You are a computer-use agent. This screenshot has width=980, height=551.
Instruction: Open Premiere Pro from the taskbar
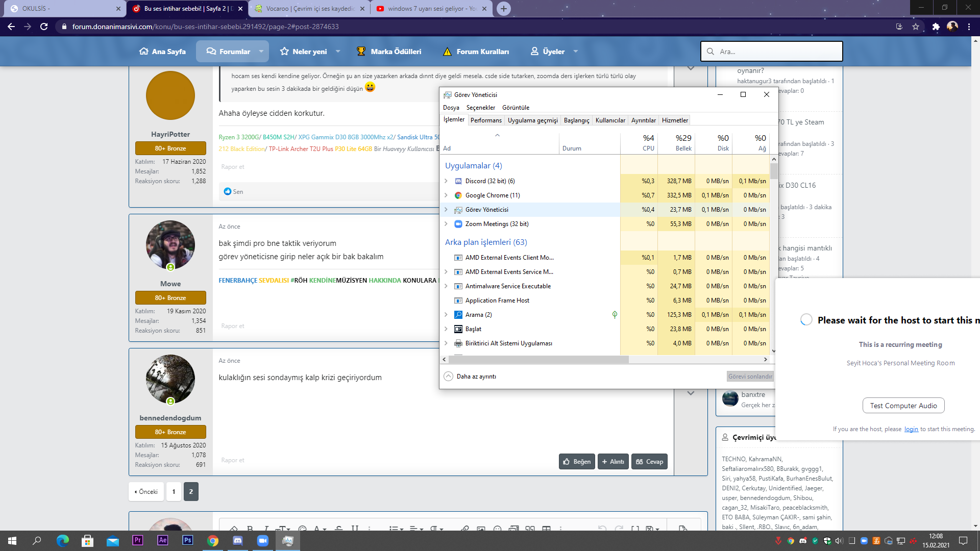click(137, 540)
